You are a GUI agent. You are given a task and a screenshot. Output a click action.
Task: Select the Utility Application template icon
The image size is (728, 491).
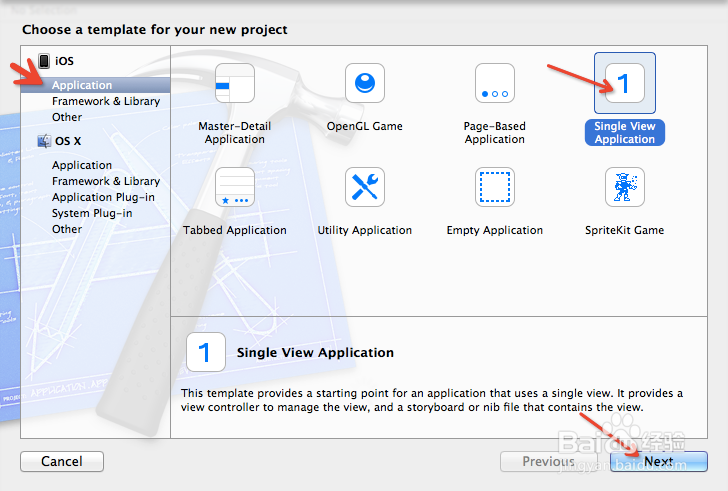coord(365,187)
